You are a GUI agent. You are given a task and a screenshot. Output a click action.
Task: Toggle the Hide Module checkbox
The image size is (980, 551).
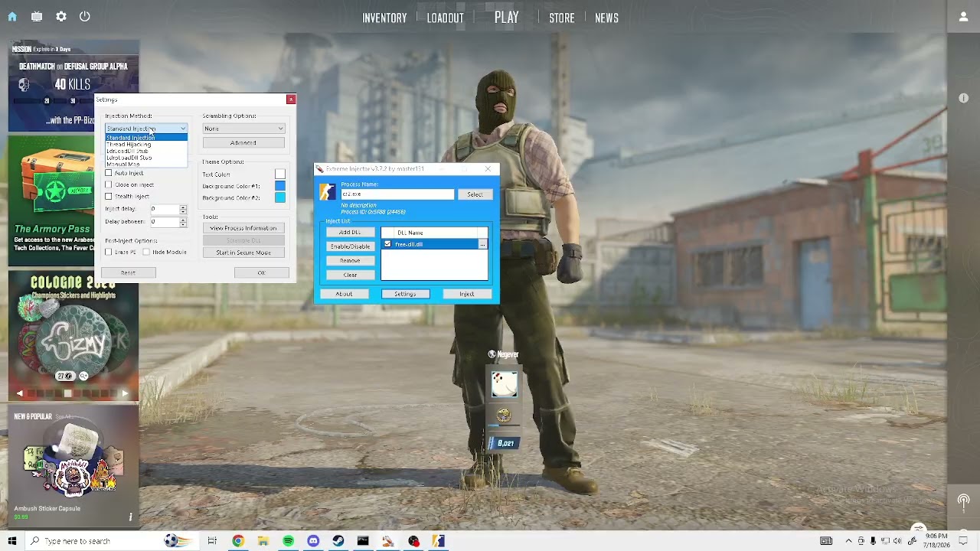click(x=146, y=252)
